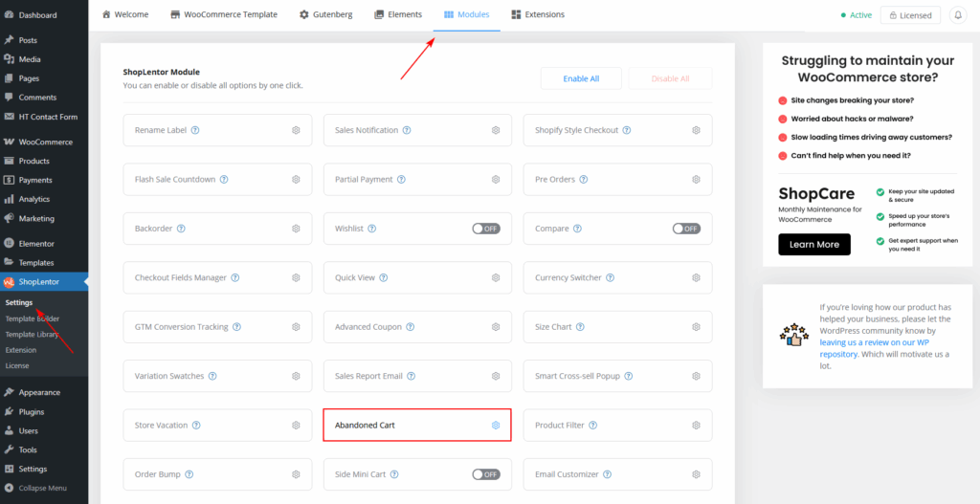Image resolution: width=980 pixels, height=504 pixels.
Task: Open Order Bump settings gear
Action: [296, 474]
